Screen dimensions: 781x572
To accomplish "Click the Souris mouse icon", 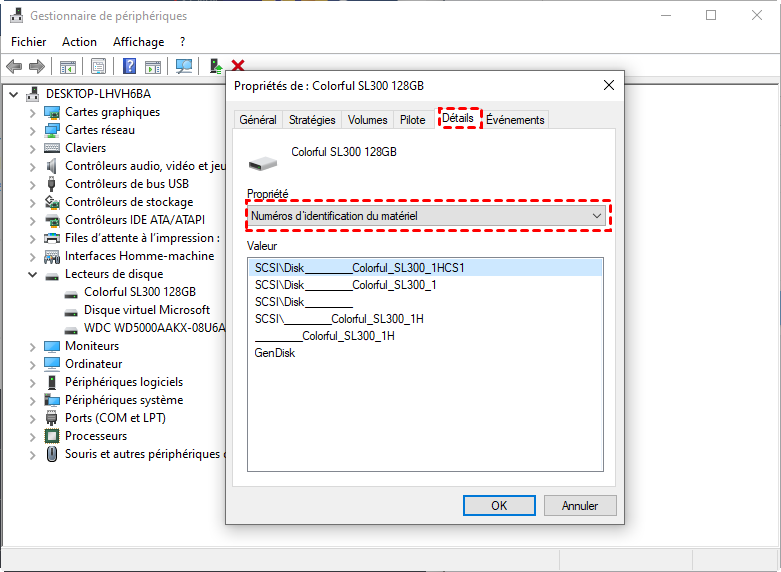I will point(51,454).
